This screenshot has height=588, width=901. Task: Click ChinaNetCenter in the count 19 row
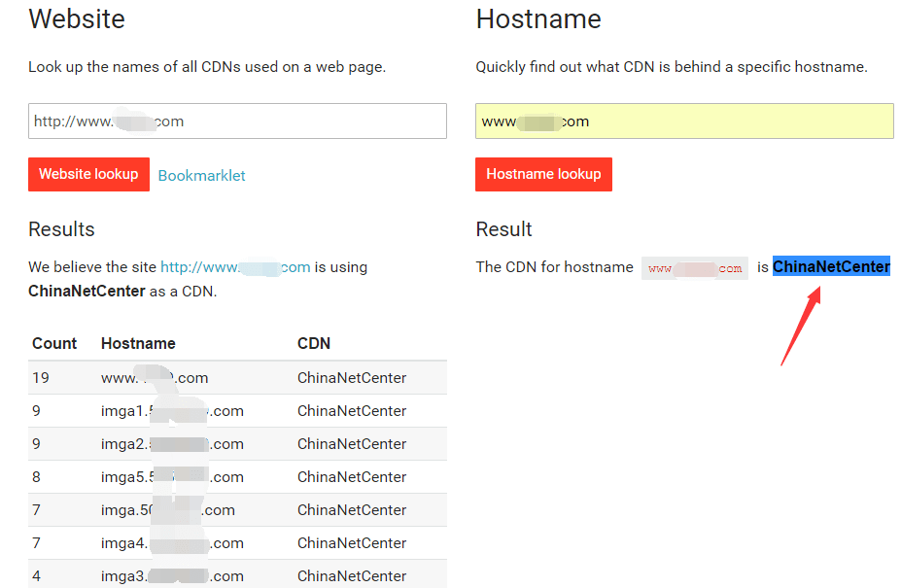point(352,378)
